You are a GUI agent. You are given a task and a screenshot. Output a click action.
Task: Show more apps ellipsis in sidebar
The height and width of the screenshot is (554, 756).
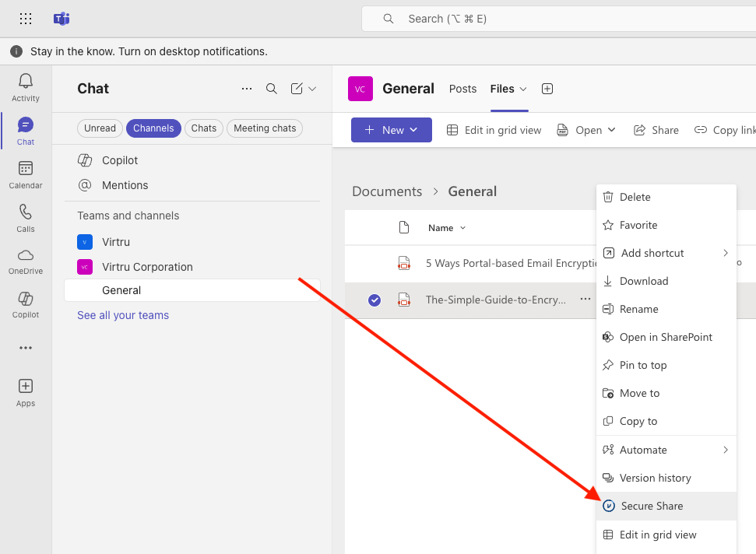[x=26, y=348]
